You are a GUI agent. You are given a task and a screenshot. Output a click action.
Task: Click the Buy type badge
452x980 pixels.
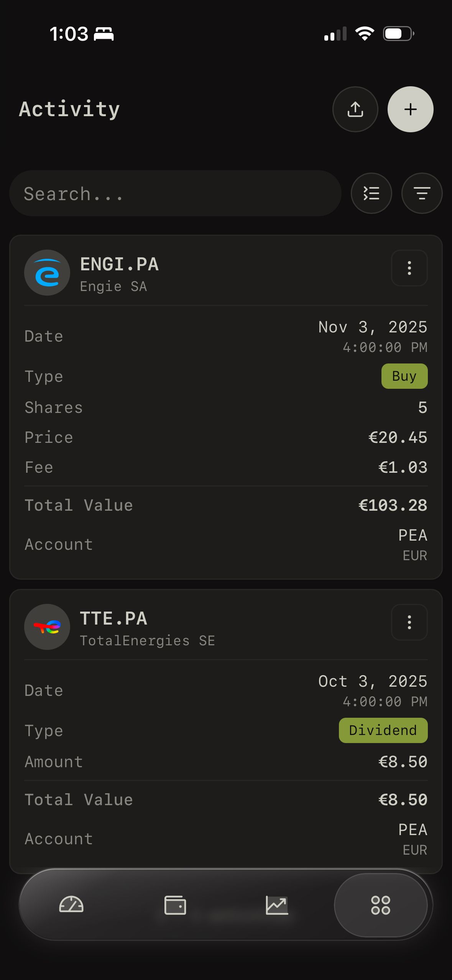tap(404, 376)
